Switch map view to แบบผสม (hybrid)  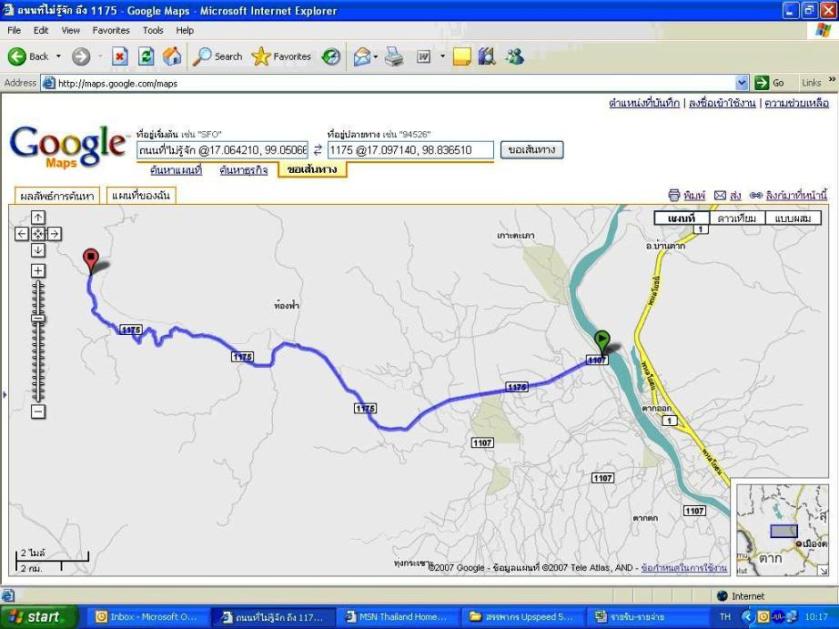[793, 218]
